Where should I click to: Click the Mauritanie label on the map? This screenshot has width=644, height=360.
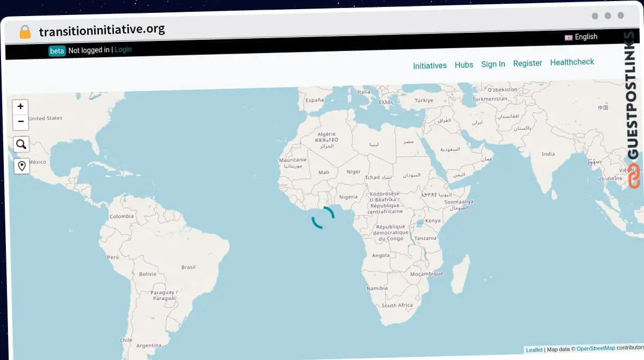point(292,160)
